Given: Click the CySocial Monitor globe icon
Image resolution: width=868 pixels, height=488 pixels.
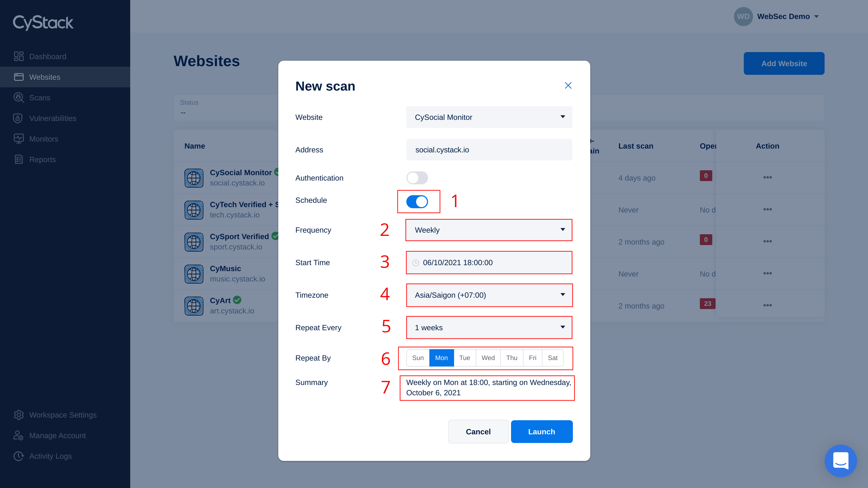Looking at the screenshot, I should (x=194, y=178).
